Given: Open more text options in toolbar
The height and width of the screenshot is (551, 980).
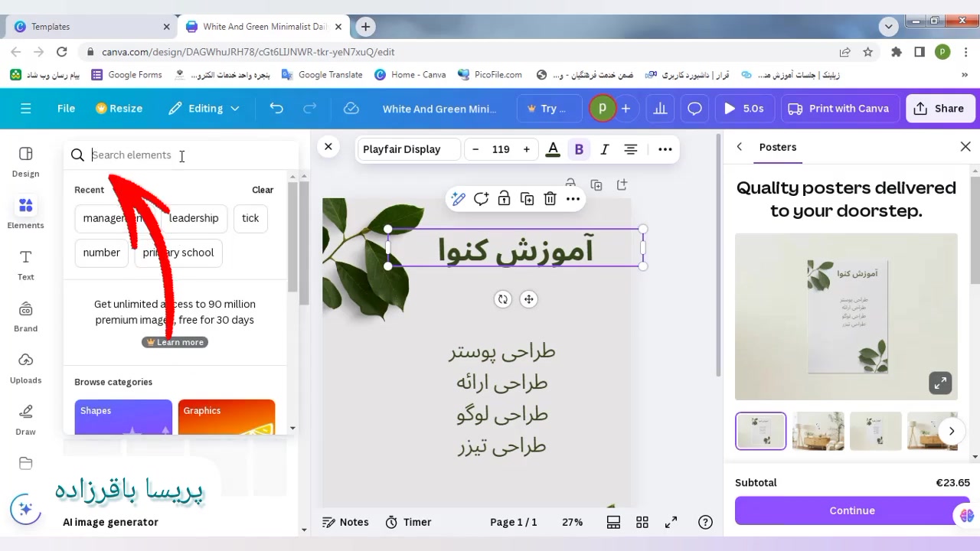Looking at the screenshot, I should point(665,149).
